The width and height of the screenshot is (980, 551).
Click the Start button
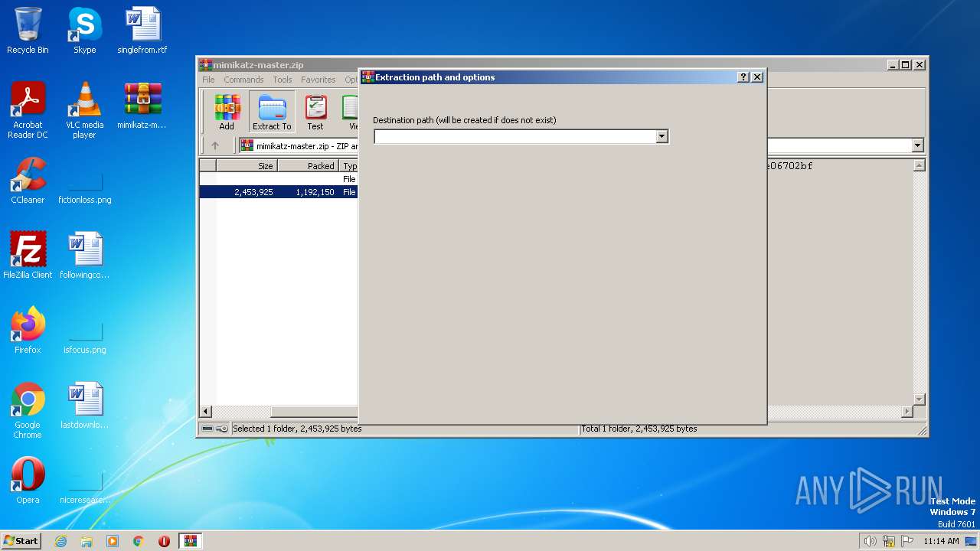tap(21, 541)
